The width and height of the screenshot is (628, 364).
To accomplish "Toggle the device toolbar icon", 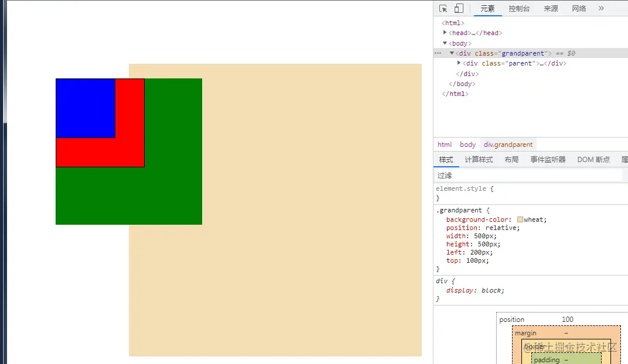I will pos(459,8).
